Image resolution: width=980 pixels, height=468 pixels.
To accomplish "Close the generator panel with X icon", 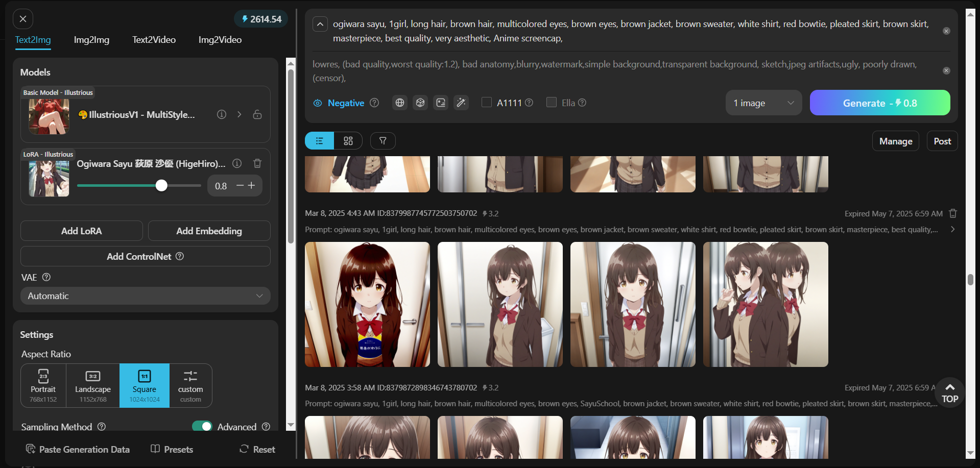I will (23, 19).
